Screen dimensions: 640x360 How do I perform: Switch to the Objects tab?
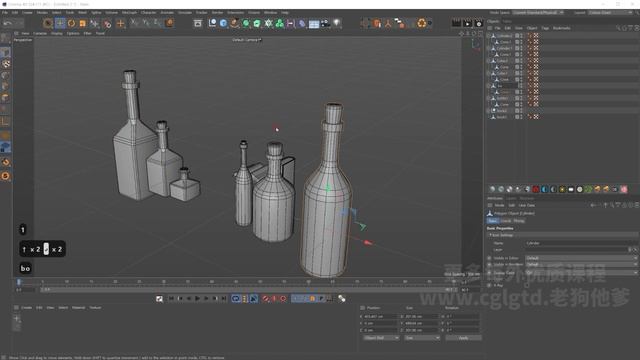click(x=493, y=21)
